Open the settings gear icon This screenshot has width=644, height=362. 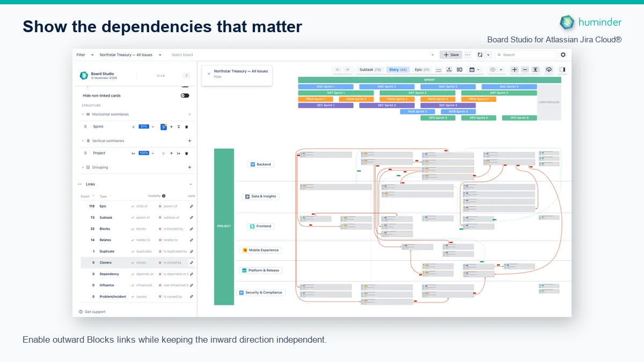tap(563, 55)
